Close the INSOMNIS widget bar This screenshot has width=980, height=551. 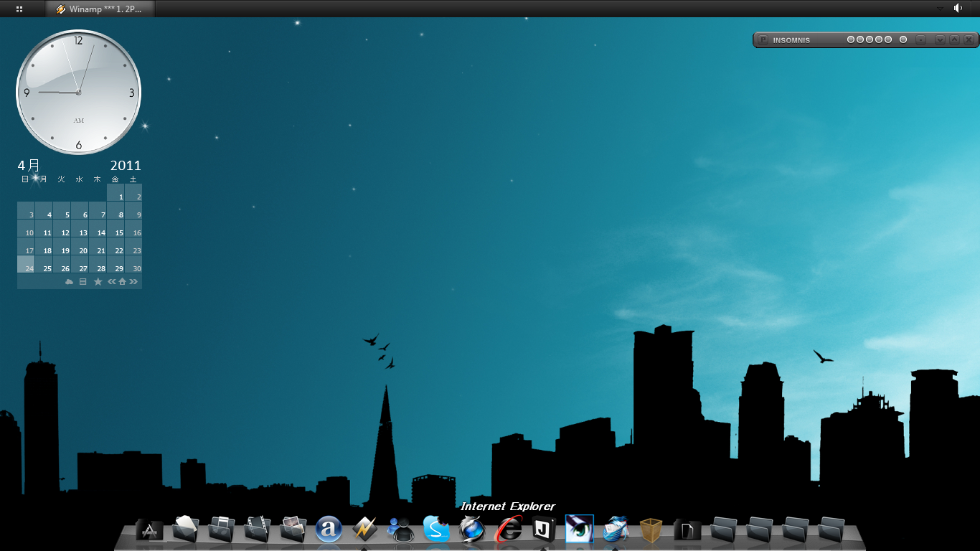969,39
